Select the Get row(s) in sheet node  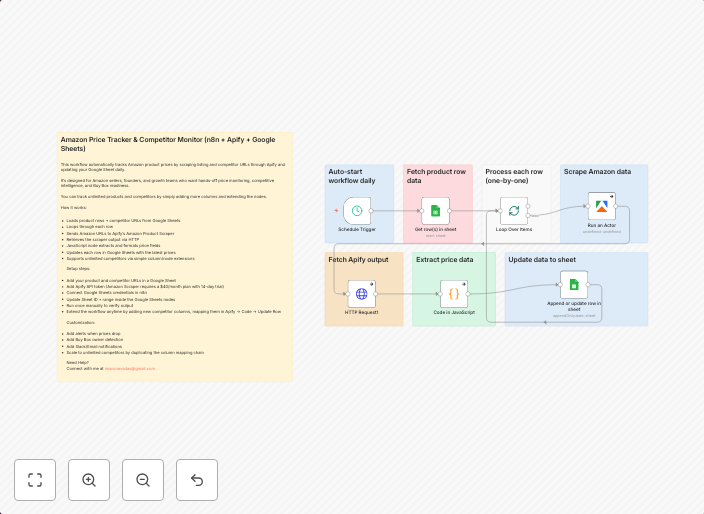click(x=435, y=211)
